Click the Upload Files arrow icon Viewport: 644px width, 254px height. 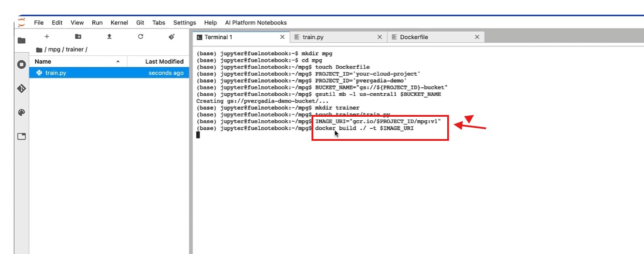pyautogui.click(x=109, y=37)
